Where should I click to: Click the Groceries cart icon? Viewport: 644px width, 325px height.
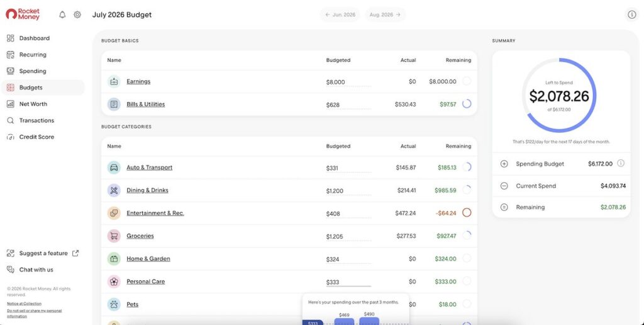tap(114, 236)
